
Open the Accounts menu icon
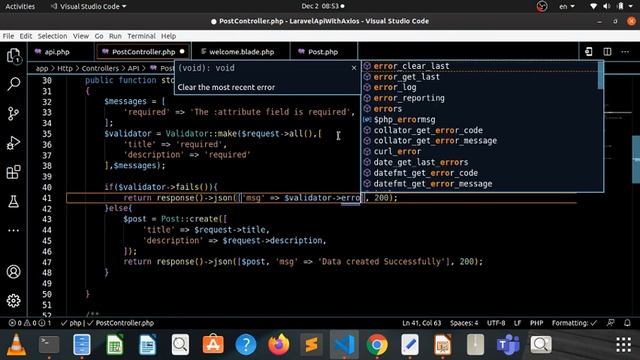(13, 271)
